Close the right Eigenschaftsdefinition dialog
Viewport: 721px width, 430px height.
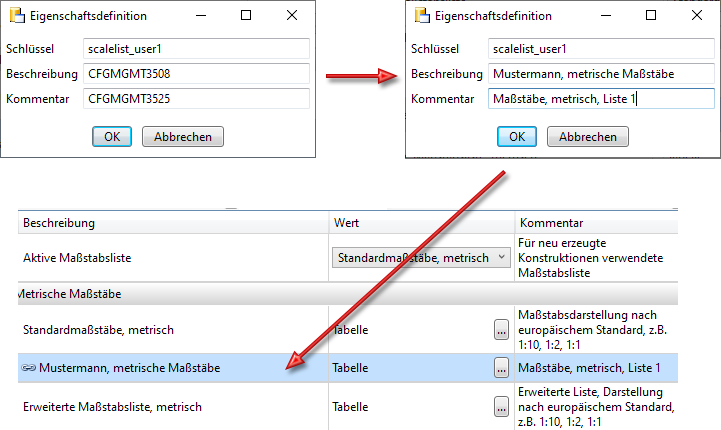click(696, 16)
